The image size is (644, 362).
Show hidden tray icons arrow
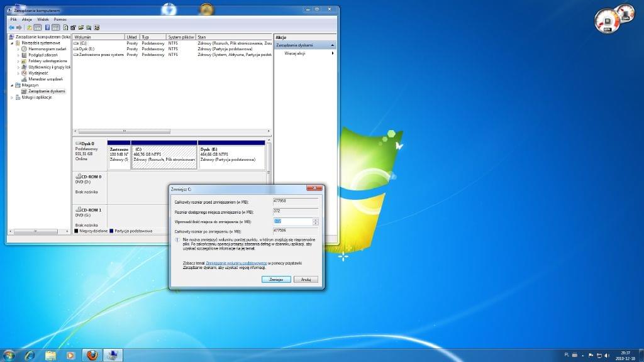pyautogui.click(x=583, y=356)
